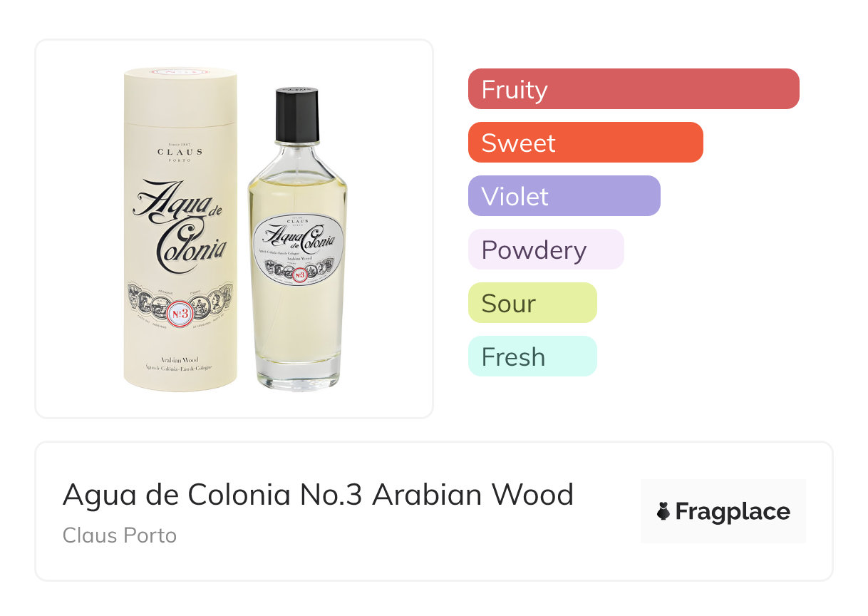Click the red No.3 emblem on box

(x=180, y=313)
